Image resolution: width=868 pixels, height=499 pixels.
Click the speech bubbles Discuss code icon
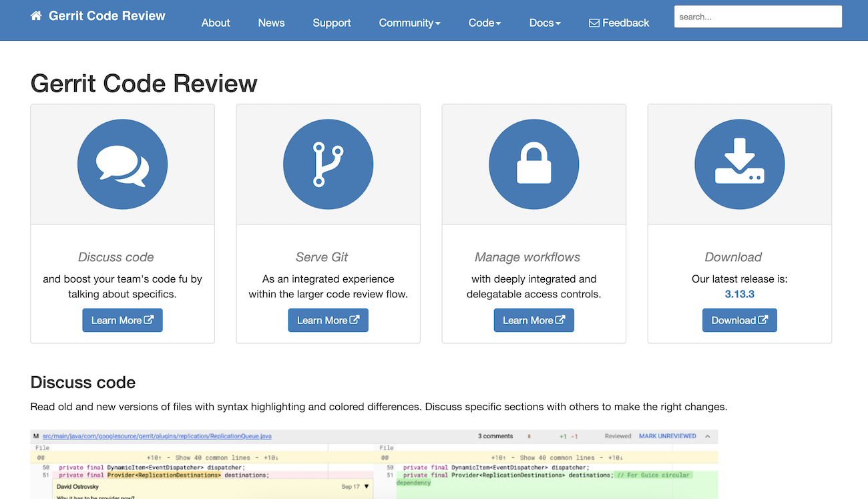(x=122, y=164)
